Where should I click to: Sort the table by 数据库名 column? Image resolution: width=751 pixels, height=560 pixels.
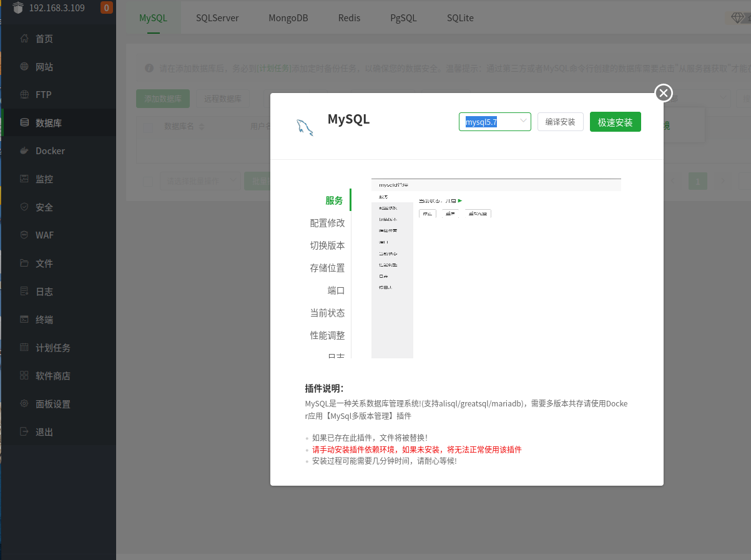tap(202, 127)
